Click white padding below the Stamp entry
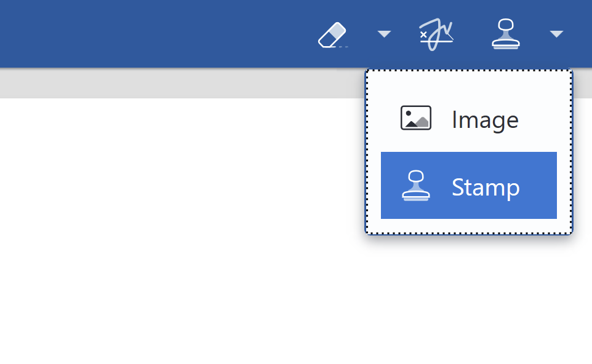Viewport: 592px width, 364px height. click(x=468, y=226)
